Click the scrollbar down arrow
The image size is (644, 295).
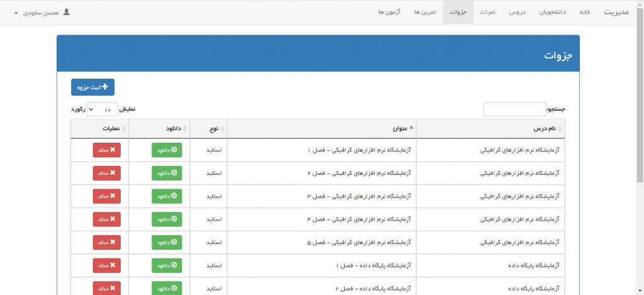coord(640,291)
